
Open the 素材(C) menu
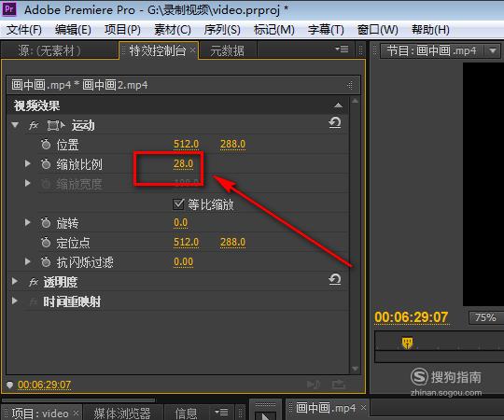pyautogui.click(x=173, y=30)
